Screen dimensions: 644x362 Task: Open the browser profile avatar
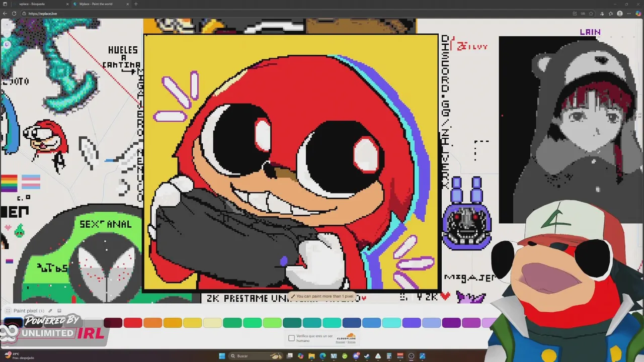pos(620,14)
